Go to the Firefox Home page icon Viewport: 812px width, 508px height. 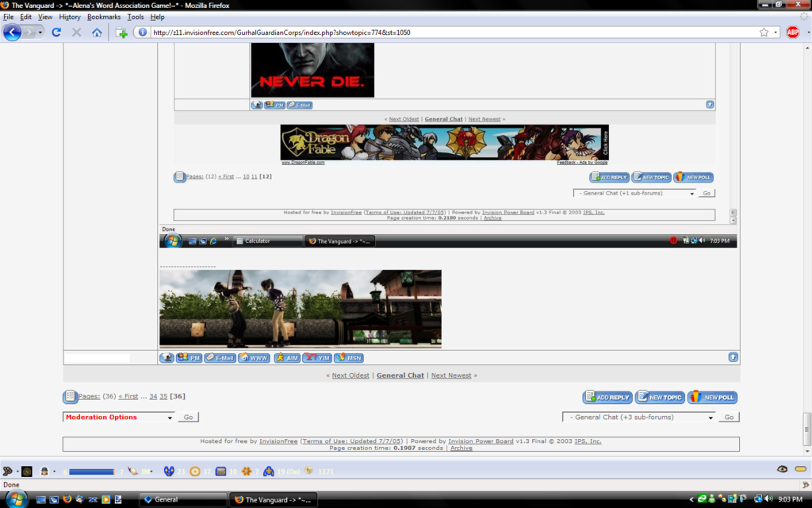coord(97,33)
